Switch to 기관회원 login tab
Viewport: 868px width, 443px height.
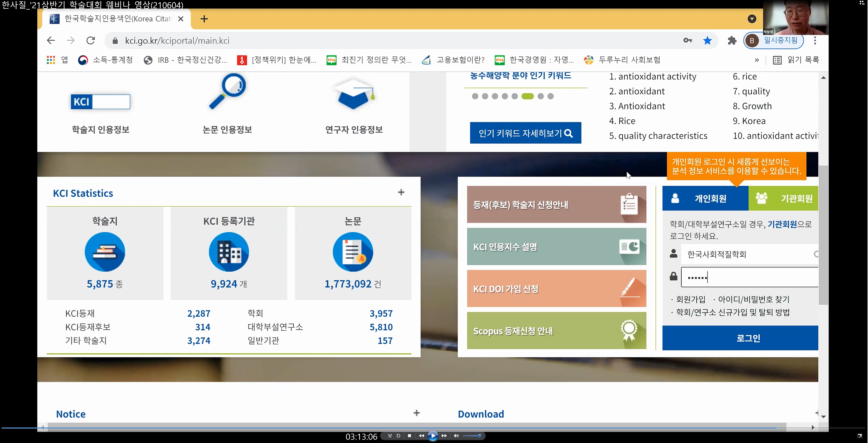coord(784,198)
